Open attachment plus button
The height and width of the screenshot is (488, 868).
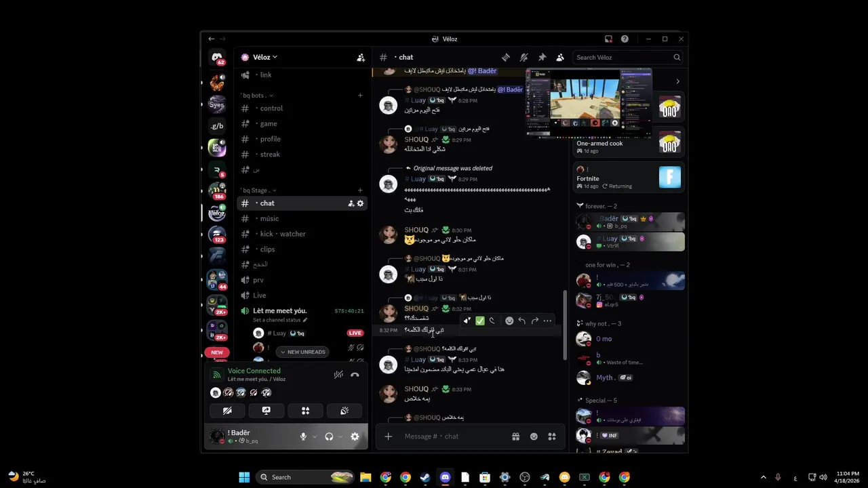click(x=388, y=436)
